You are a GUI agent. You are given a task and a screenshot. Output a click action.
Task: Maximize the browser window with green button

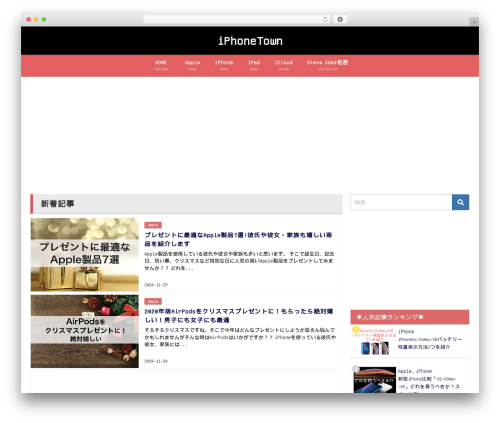44,19
